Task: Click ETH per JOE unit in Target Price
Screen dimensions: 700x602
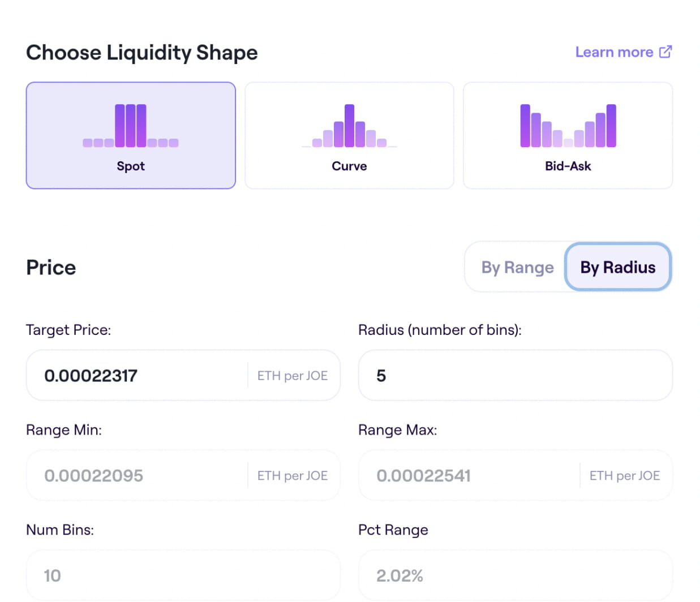Action: [x=293, y=376]
